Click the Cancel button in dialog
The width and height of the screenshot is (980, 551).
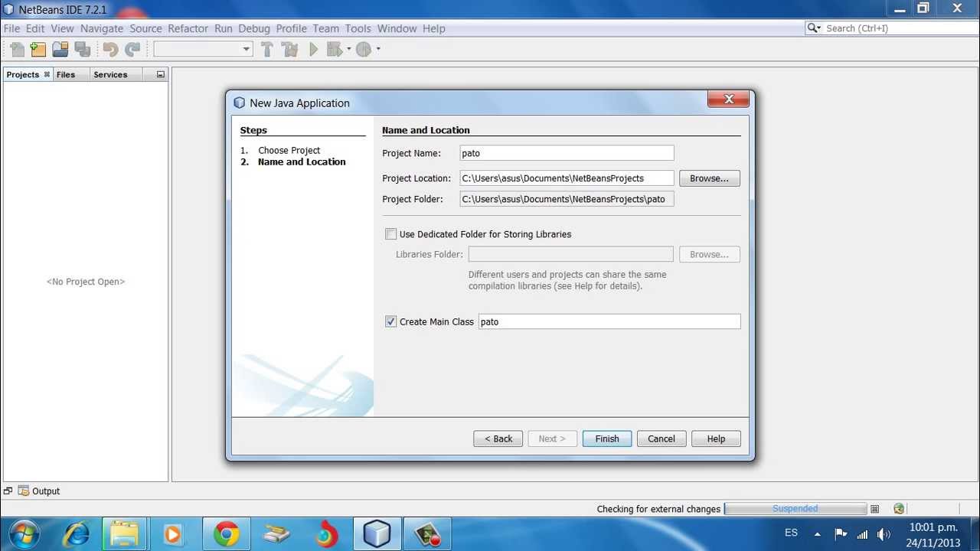(x=661, y=439)
